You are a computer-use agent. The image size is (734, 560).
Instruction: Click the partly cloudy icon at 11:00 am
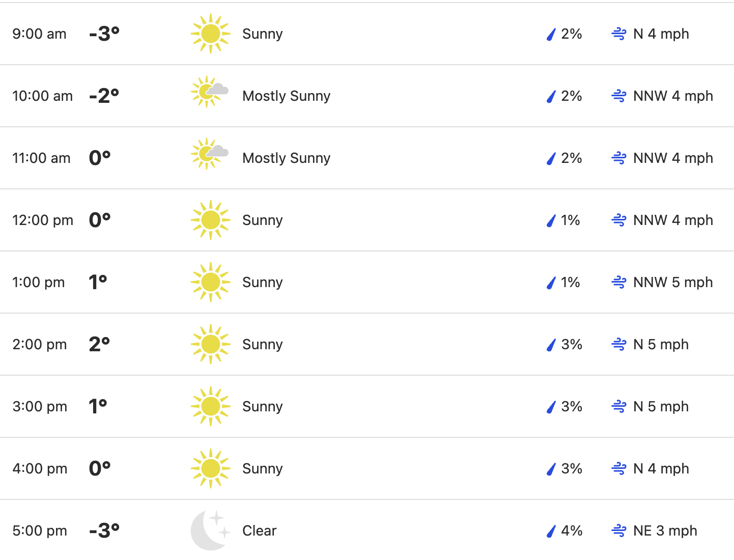[x=210, y=154]
